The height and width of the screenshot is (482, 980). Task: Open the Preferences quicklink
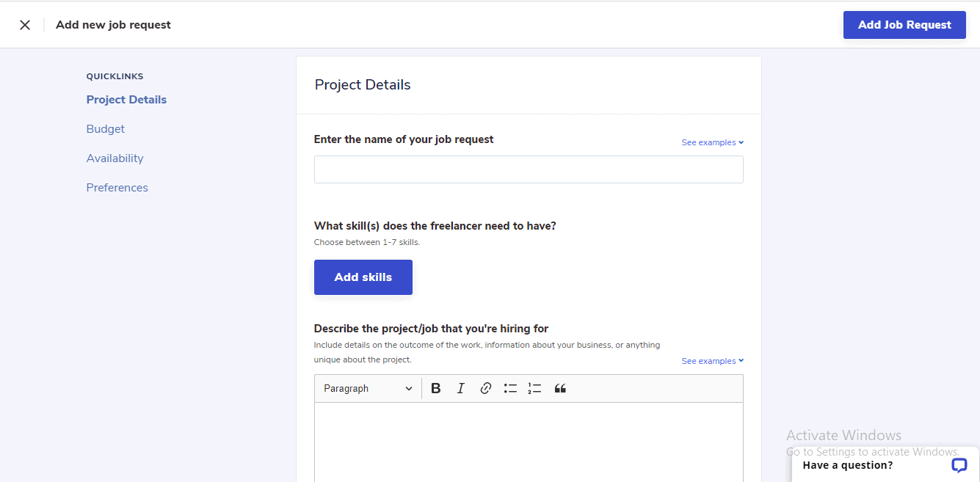tap(117, 188)
